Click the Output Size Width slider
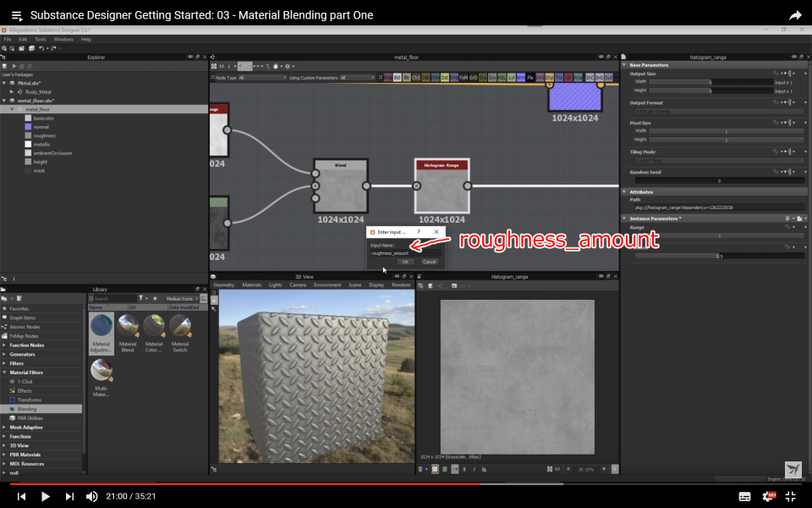This screenshot has height=508, width=812. (x=710, y=82)
